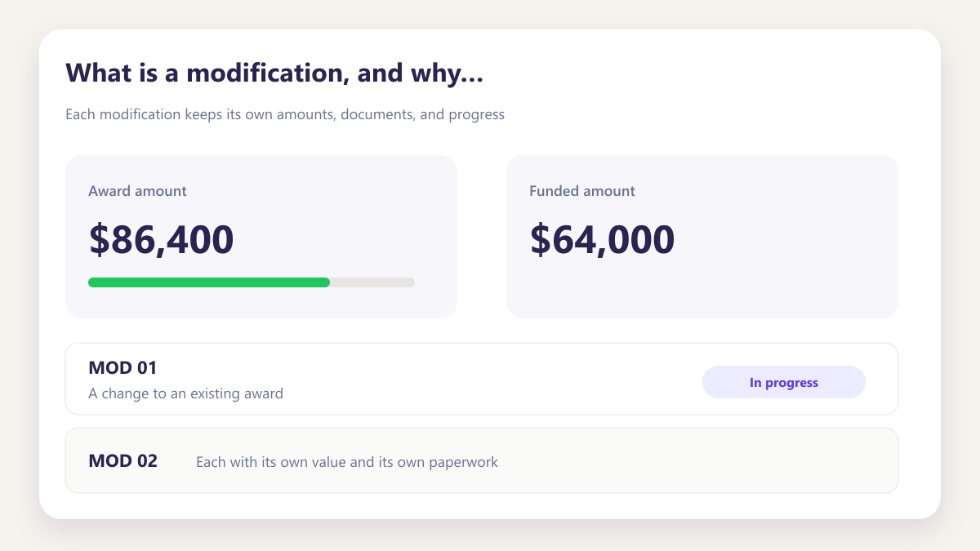The width and height of the screenshot is (980, 551).
Task: Open the Funded amount card
Action: click(x=702, y=237)
